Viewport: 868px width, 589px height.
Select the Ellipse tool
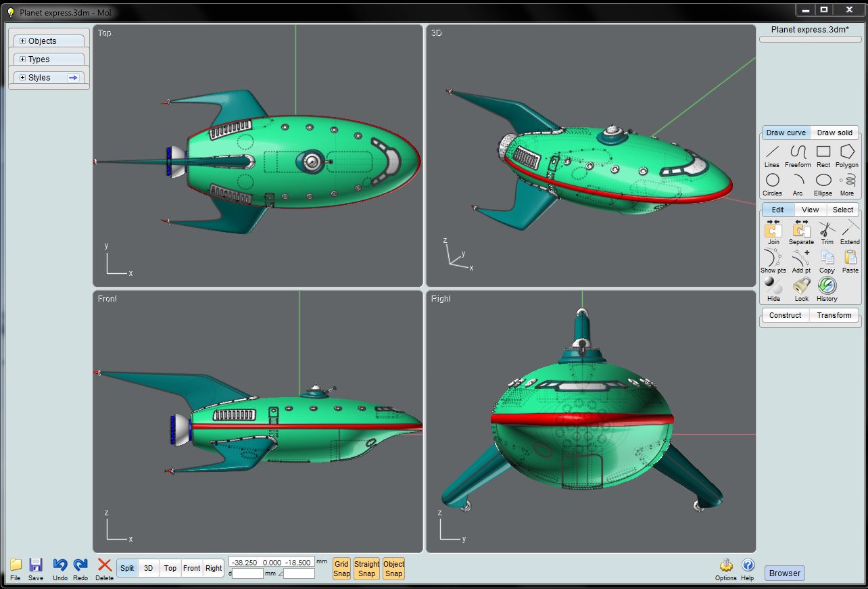tap(823, 185)
